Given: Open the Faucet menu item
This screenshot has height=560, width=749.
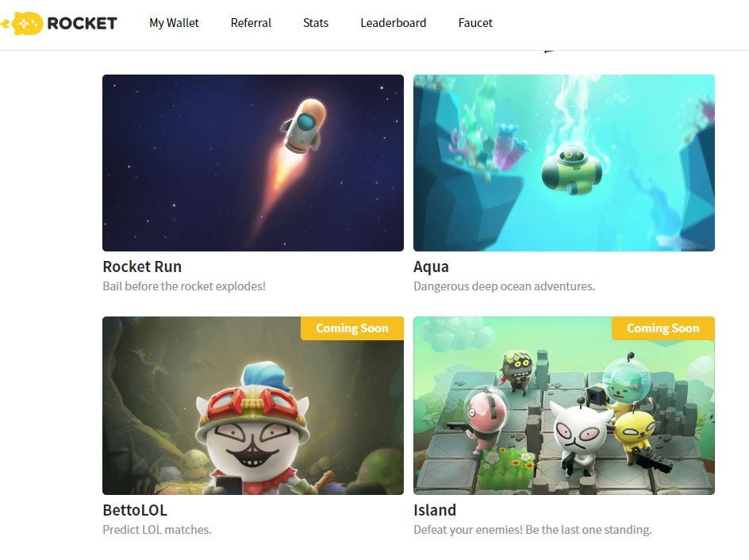Looking at the screenshot, I should (x=475, y=23).
